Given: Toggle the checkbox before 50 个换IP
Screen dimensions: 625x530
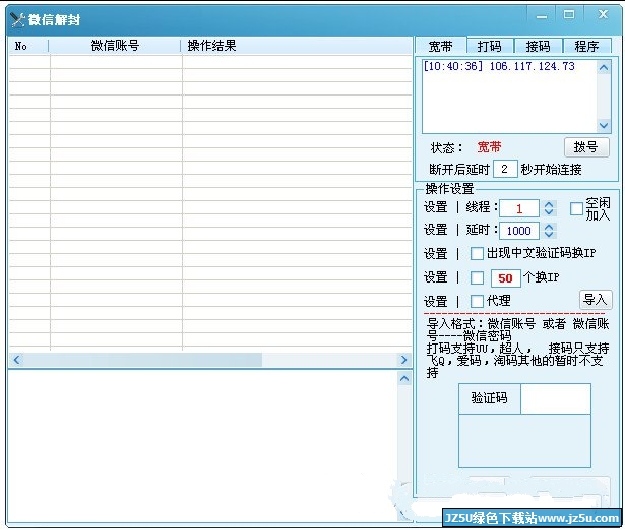Looking at the screenshot, I should tap(477, 278).
